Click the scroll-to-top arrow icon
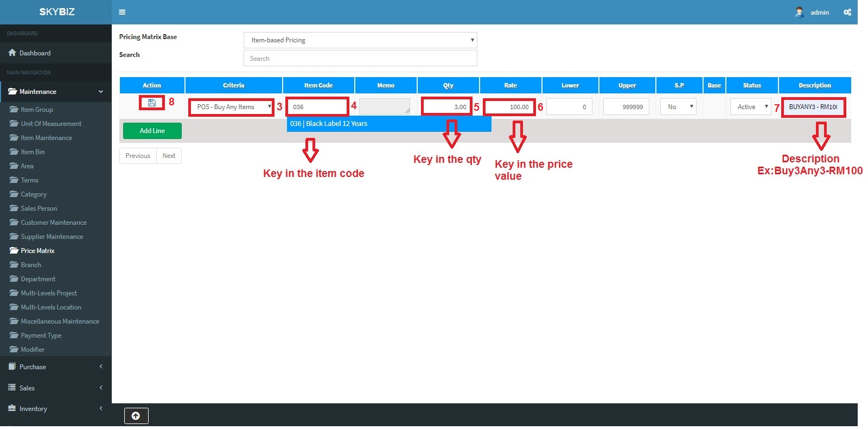The height and width of the screenshot is (430, 868). pyautogui.click(x=136, y=416)
